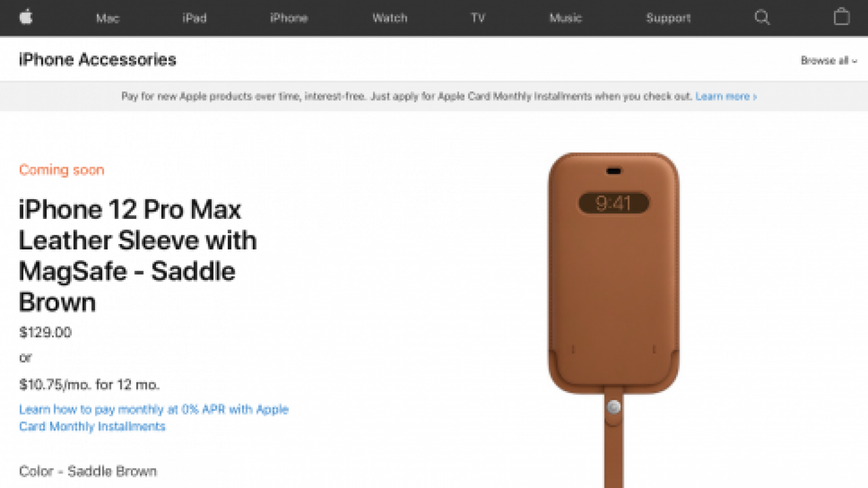
Task: Open the search magnifier icon
Action: click(x=762, y=18)
